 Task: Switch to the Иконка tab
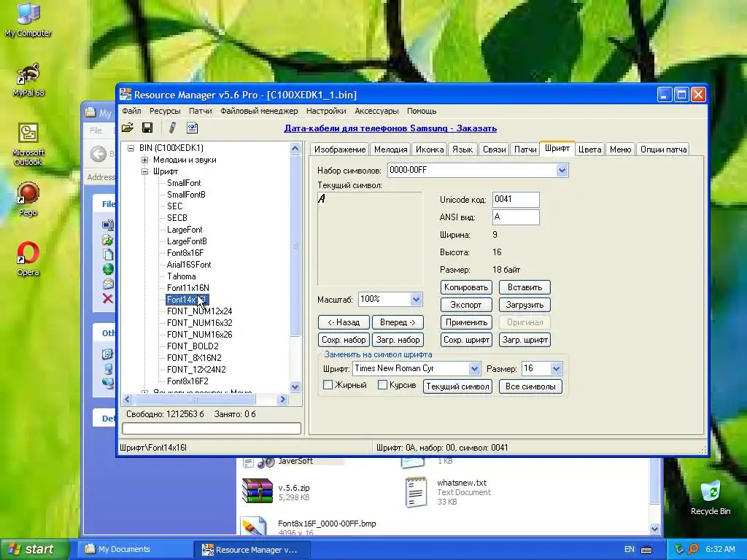coord(430,149)
